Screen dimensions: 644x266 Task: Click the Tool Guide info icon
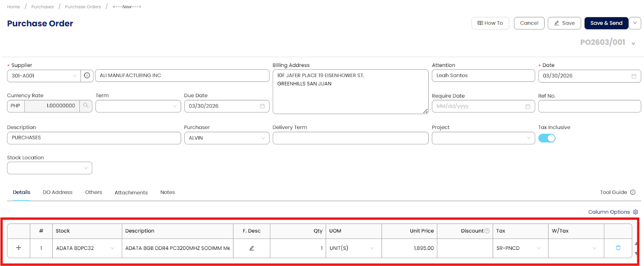click(633, 192)
